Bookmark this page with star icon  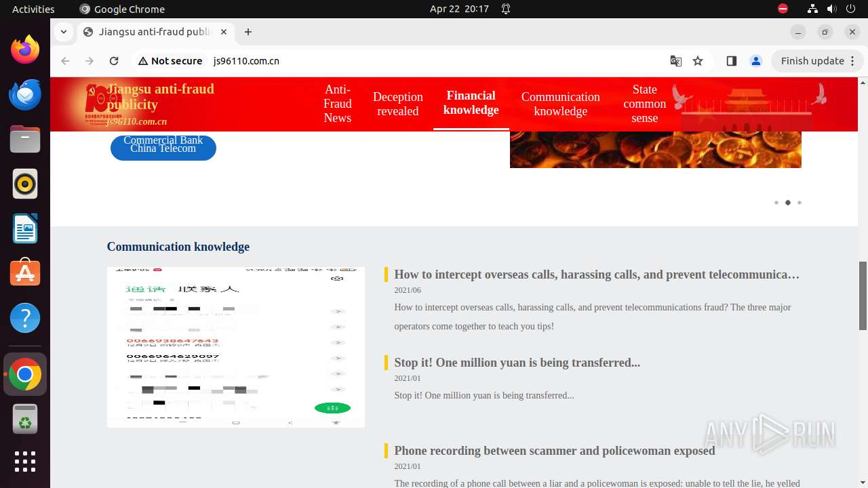(x=698, y=61)
